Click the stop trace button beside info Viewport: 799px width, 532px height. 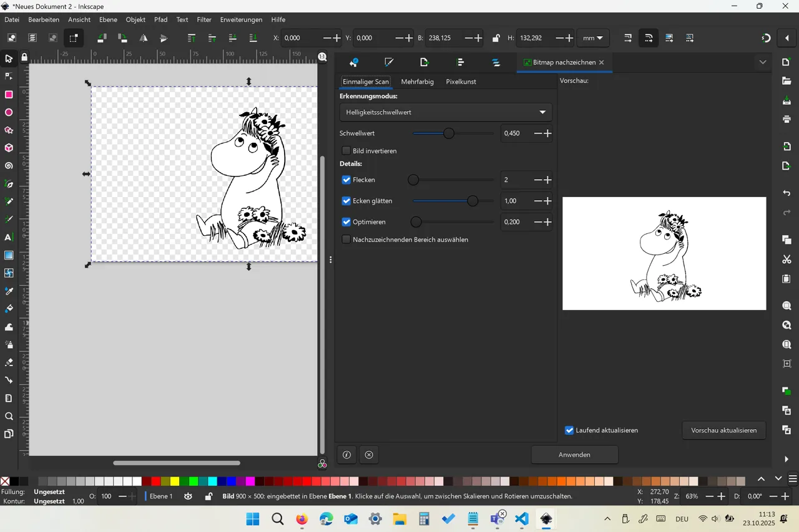(369, 455)
